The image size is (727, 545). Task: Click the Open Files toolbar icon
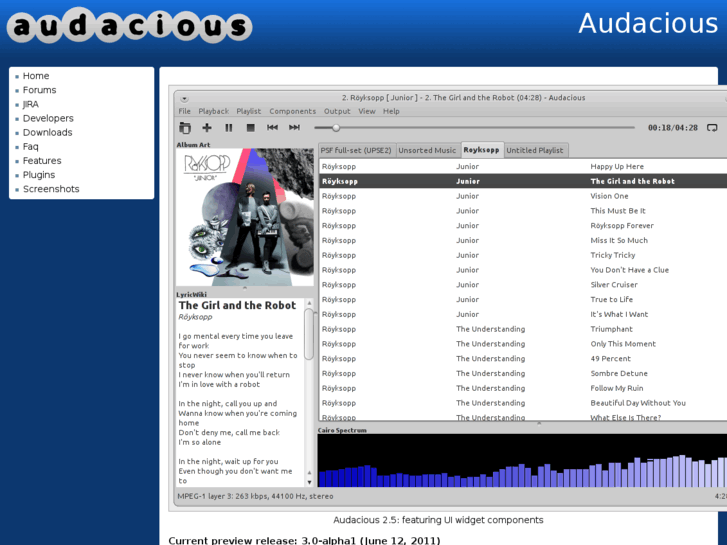click(185, 128)
